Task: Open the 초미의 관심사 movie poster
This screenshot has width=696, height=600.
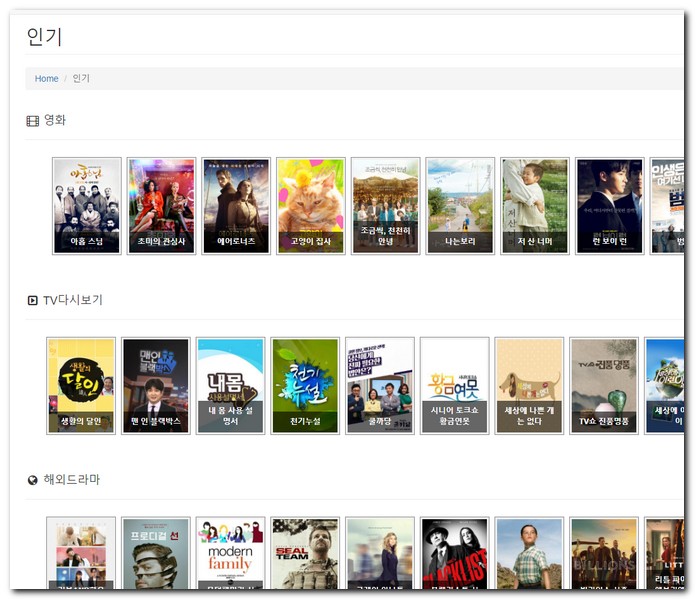Action: pos(161,206)
